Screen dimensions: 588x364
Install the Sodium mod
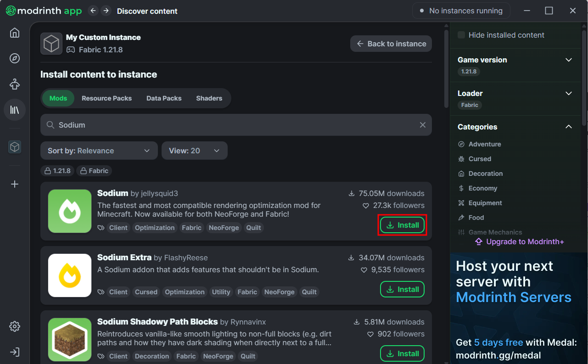click(402, 225)
